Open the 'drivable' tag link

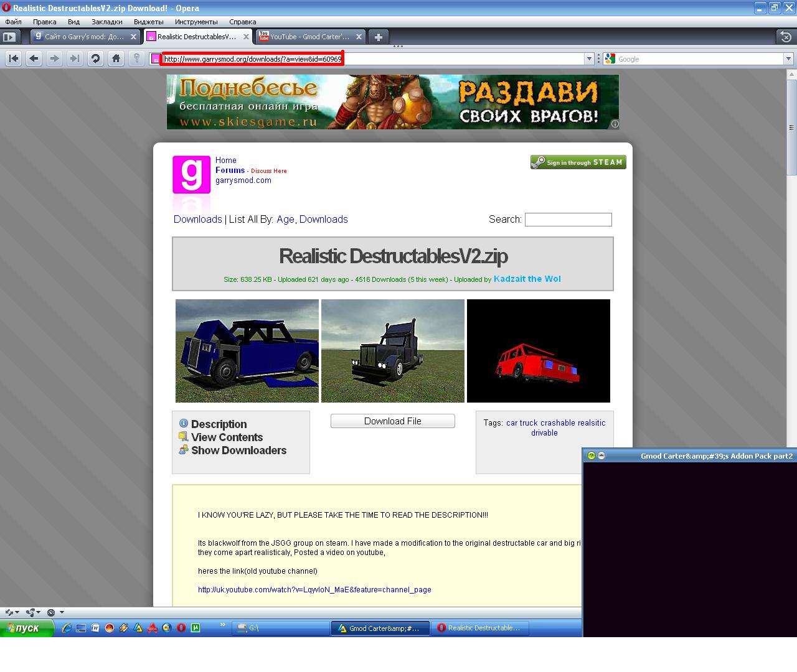click(x=544, y=432)
